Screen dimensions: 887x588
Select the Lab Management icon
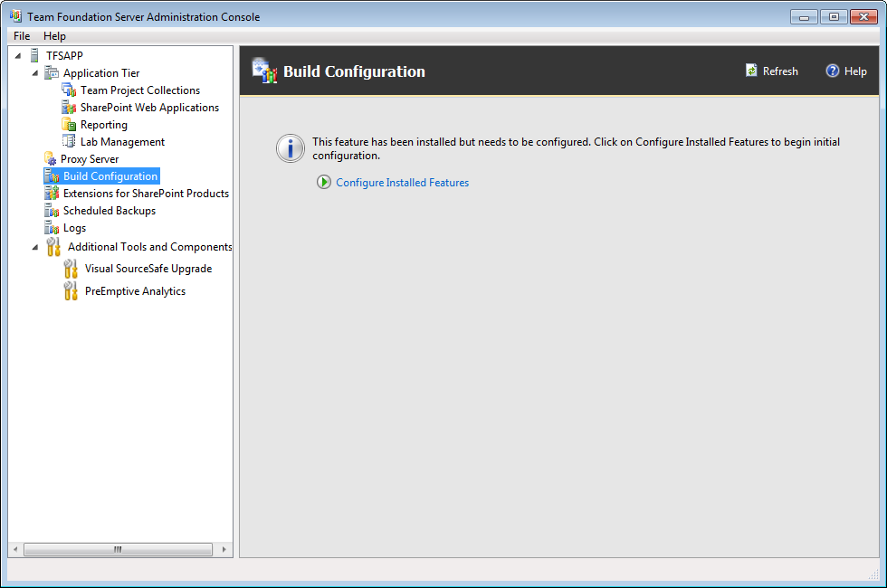[69, 141]
